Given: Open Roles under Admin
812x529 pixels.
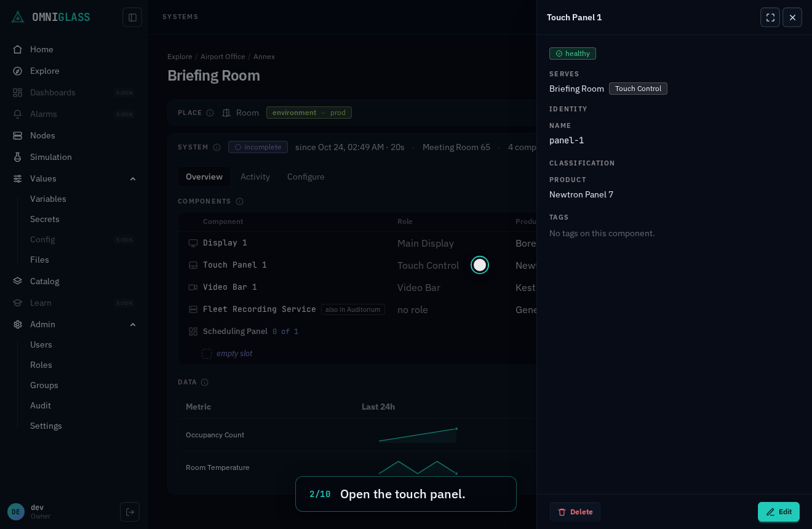Looking at the screenshot, I should click(x=41, y=365).
